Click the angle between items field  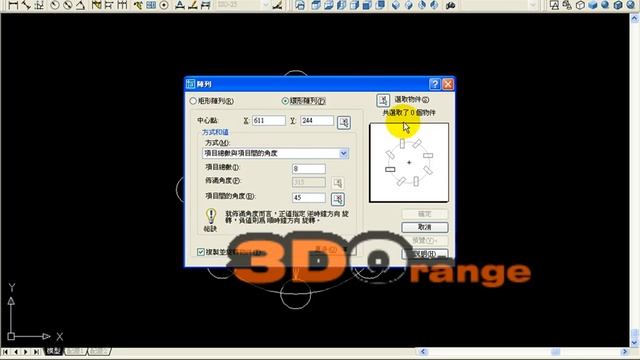click(309, 198)
